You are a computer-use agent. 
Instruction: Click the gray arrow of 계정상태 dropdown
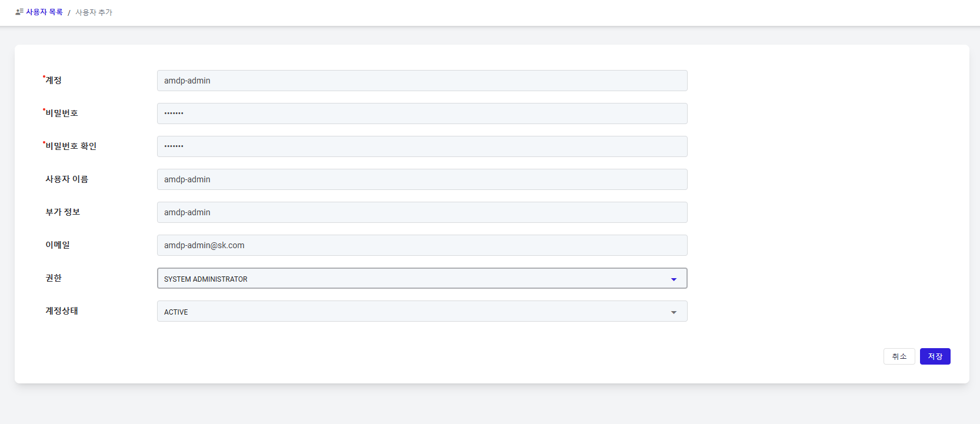tap(674, 312)
